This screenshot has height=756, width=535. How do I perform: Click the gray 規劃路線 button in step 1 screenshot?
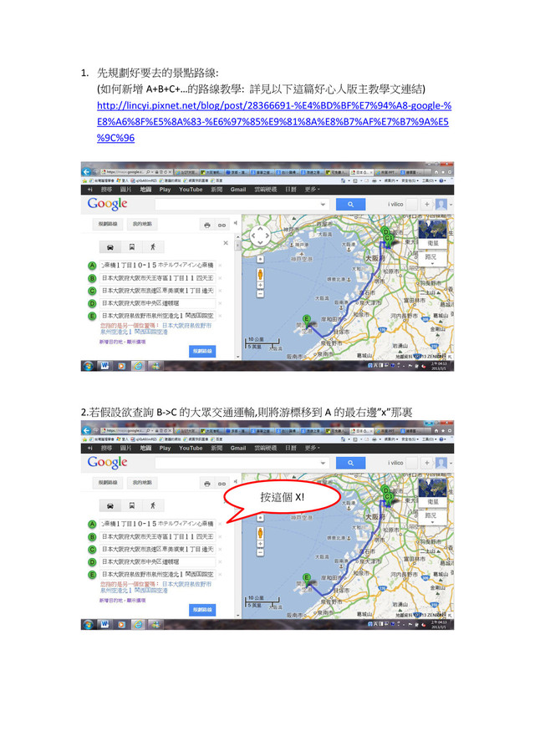108,224
